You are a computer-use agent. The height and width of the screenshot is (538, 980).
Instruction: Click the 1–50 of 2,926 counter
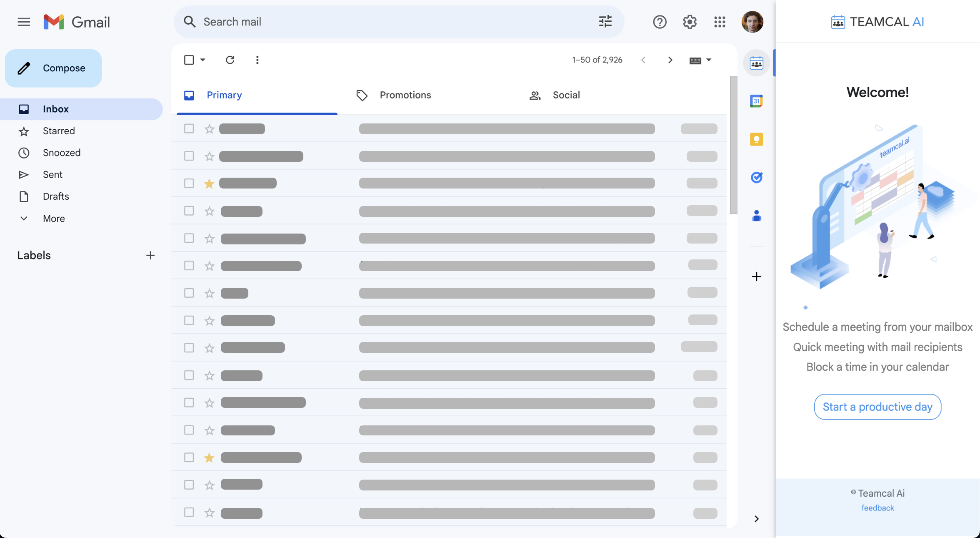click(597, 60)
